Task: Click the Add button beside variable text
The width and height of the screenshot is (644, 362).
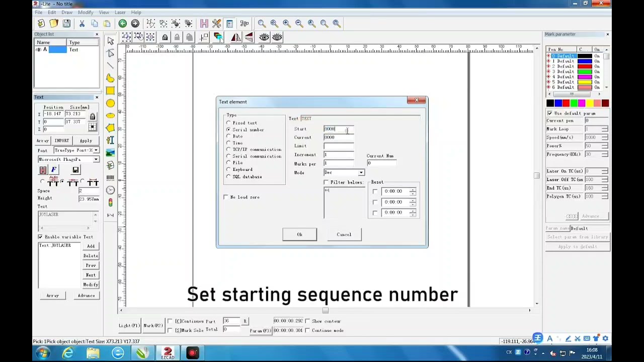Action: [91, 246]
